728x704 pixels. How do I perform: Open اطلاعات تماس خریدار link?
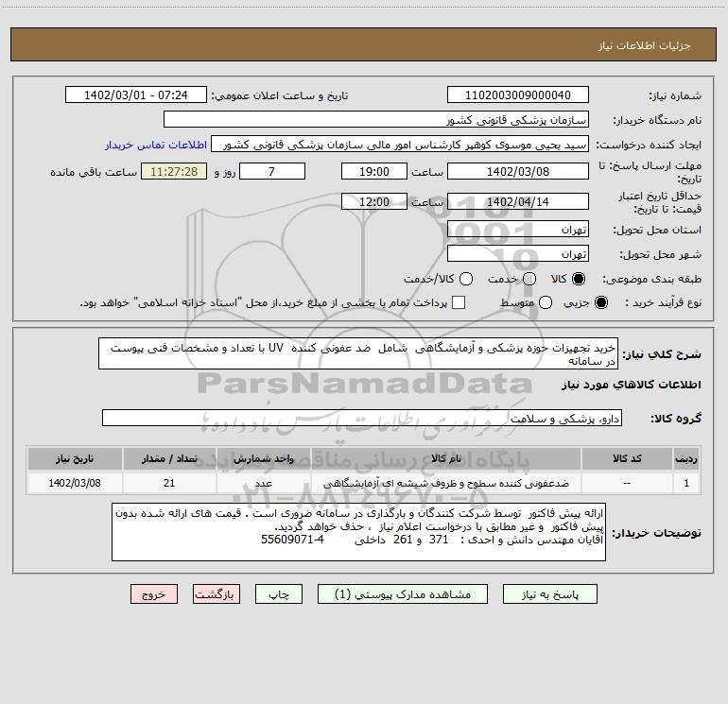click(156, 145)
